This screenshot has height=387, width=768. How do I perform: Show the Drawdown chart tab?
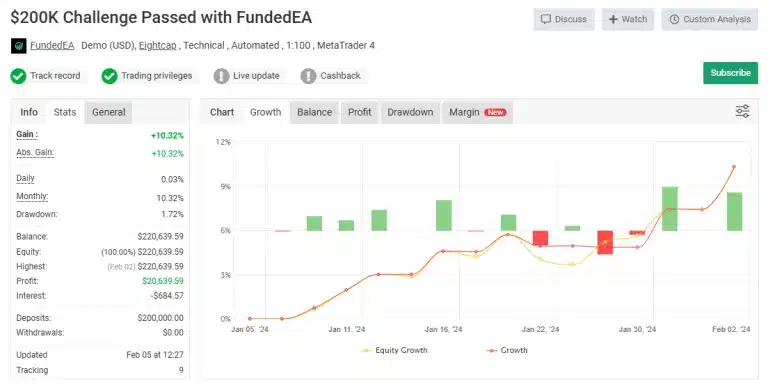[x=410, y=112]
